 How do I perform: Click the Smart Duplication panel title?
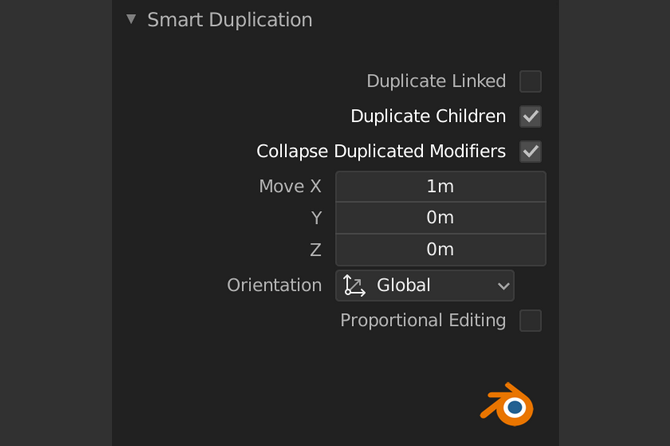pyautogui.click(x=229, y=20)
